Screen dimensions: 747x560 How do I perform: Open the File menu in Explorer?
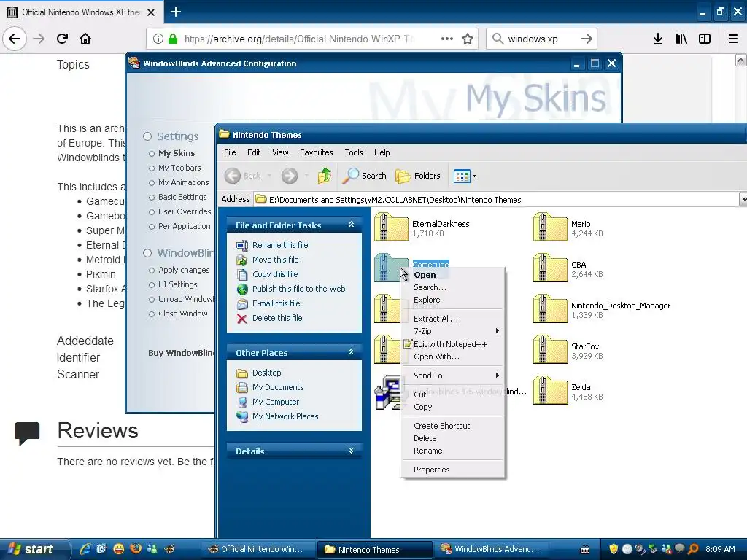click(x=230, y=152)
